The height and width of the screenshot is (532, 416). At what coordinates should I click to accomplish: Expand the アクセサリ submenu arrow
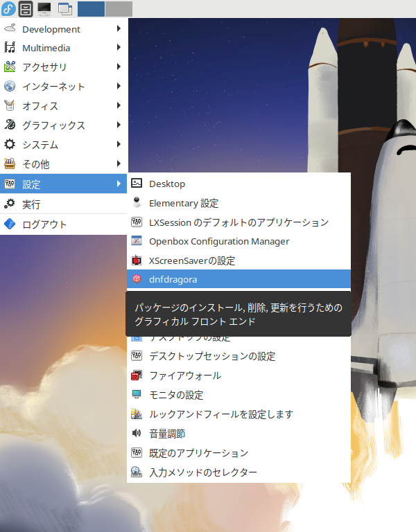click(x=119, y=66)
